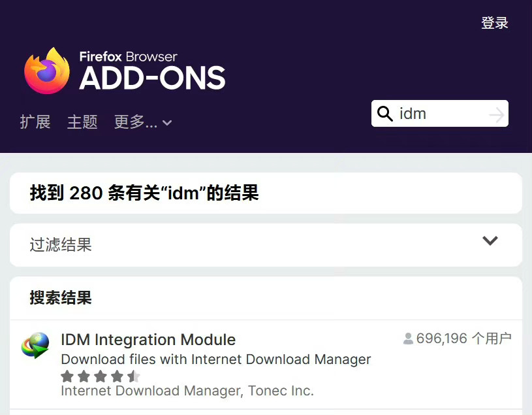Open the 更多… dropdown menu
The height and width of the screenshot is (415, 532).
point(136,122)
